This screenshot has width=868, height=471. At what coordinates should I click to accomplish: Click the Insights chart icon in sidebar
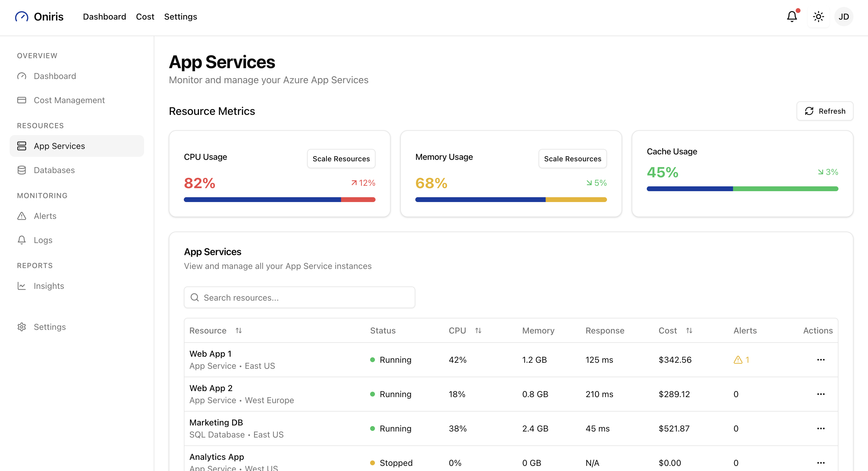tap(22, 286)
